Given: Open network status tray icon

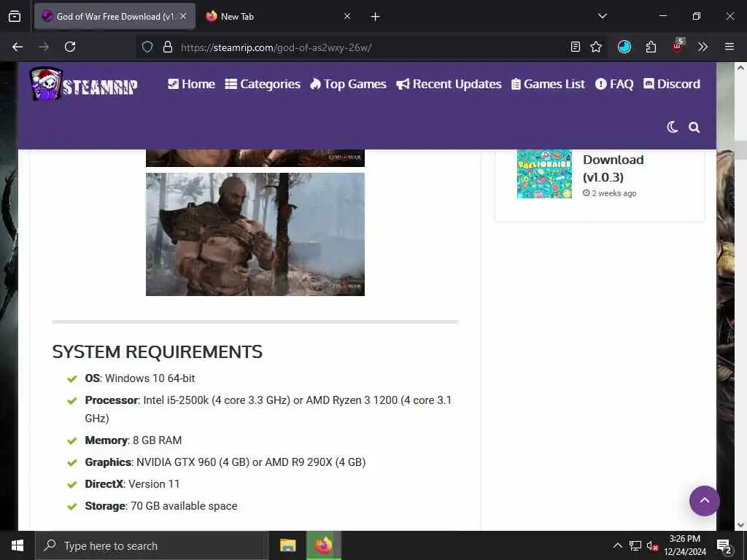Looking at the screenshot, I should (635, 545).
